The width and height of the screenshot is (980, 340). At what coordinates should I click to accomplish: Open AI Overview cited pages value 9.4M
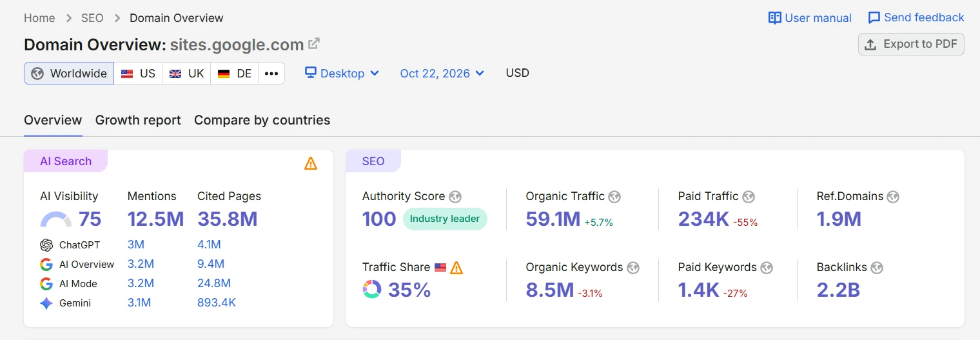[x=211, y=265]
